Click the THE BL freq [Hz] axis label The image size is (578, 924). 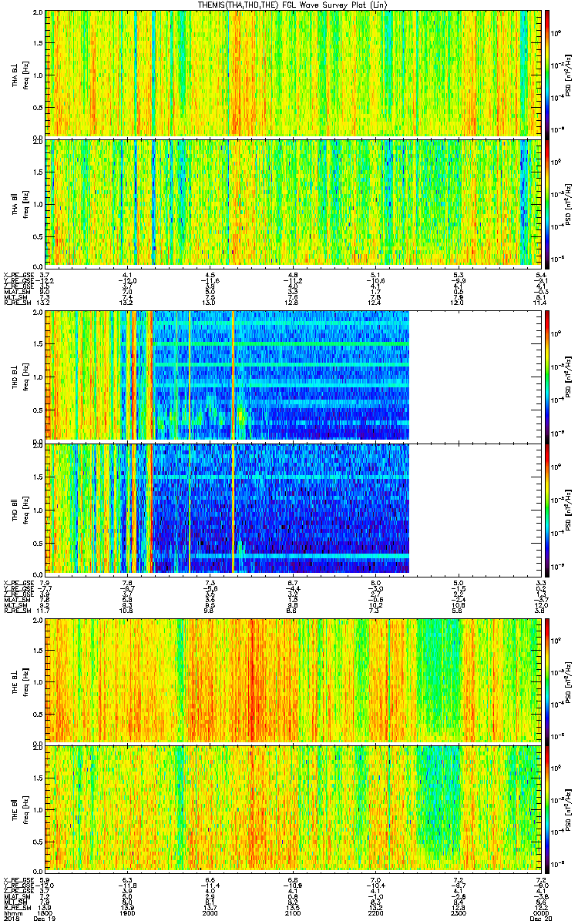click(25, 681)
